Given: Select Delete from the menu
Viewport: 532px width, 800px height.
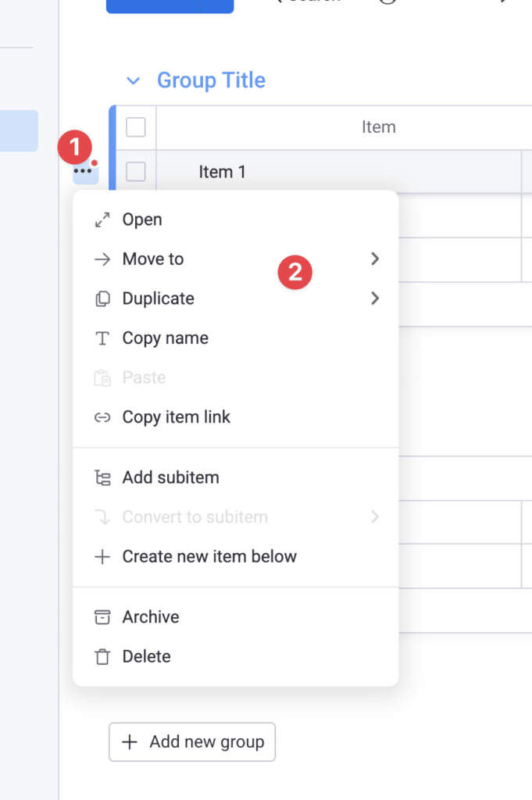Looking at the screenshot, I should 236,656.
